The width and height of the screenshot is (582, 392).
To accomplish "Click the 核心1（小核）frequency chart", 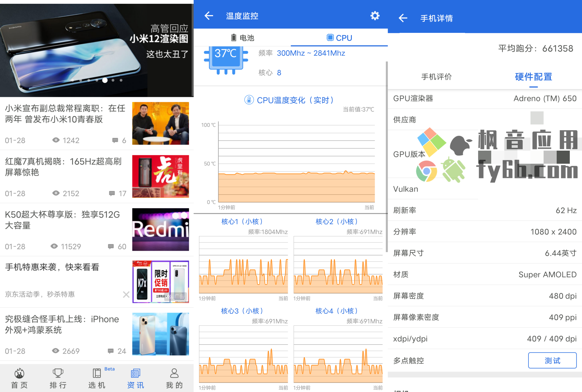I will pyautogui.click(x=243, y=265).
